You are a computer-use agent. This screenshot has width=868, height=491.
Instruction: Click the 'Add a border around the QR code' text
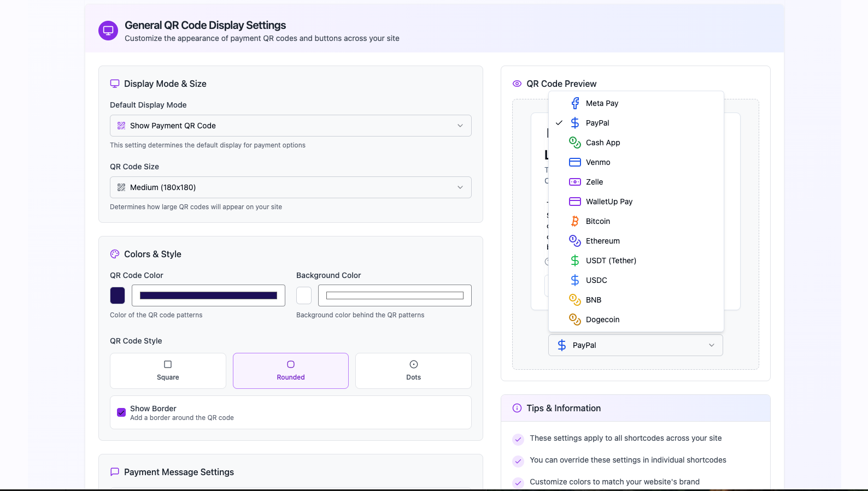coord(182,418)
